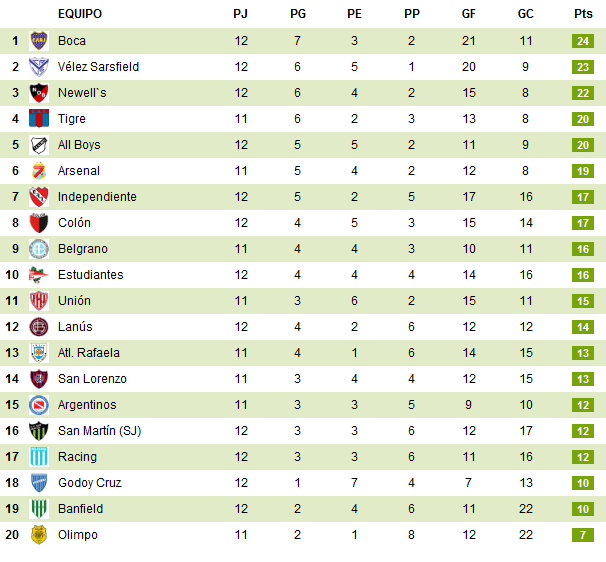The height and width of the screenshot is (562, 606).
Task: Open the All Boys team link
Action: coord(79,145)
